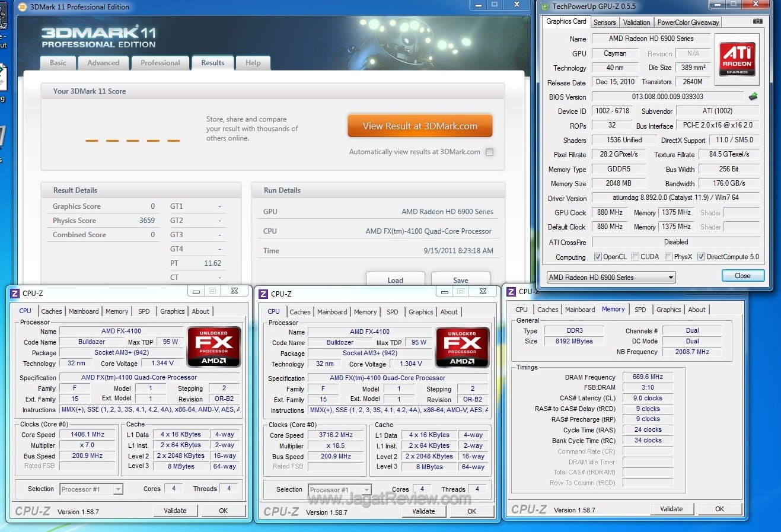Image resolution: width=781 pixels, height=532 pixels.
Task: Toggle the OpenCL checkbox
Action: coord(598,257)
